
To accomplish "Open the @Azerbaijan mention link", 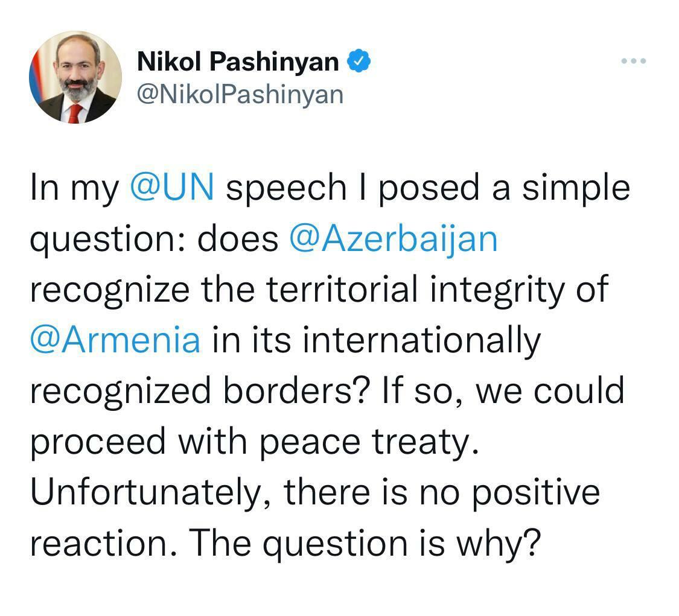I will click(394, 239).
